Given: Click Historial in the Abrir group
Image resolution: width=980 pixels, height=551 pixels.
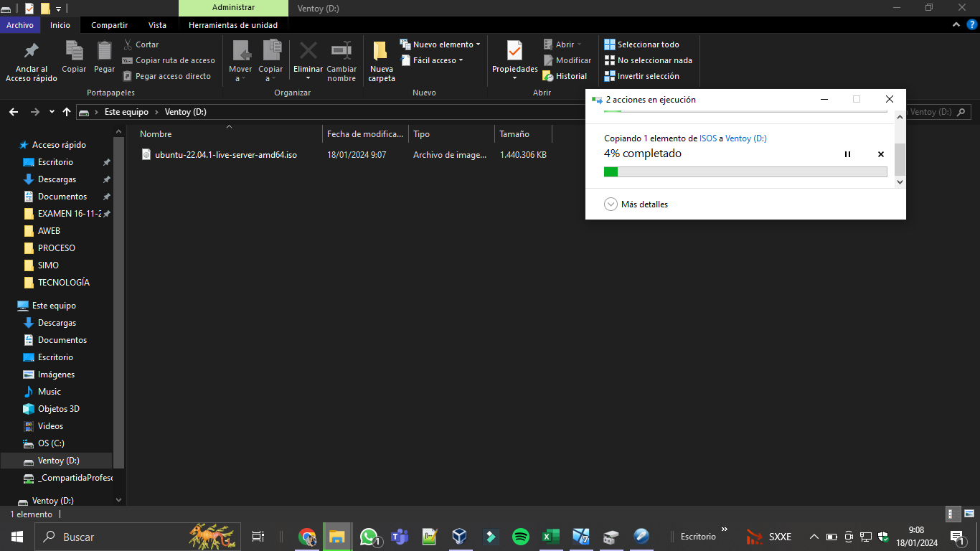Looking at the screenshot, I should click(x=565, y=76).
